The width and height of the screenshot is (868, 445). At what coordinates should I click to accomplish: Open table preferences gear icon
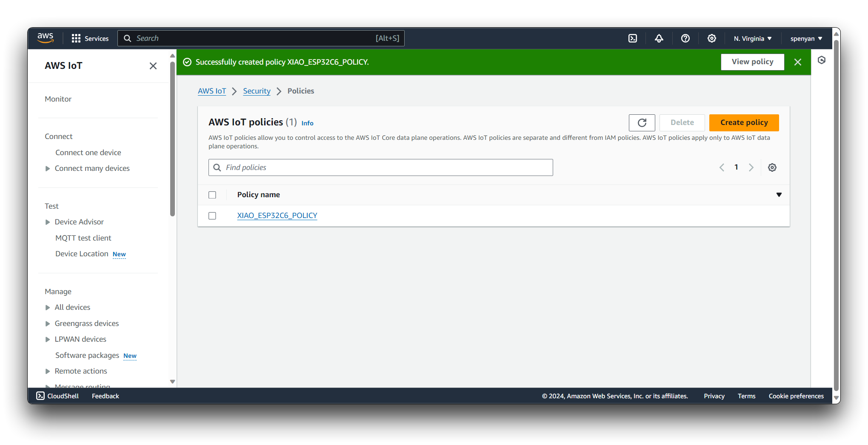click(x=772, y=167)
